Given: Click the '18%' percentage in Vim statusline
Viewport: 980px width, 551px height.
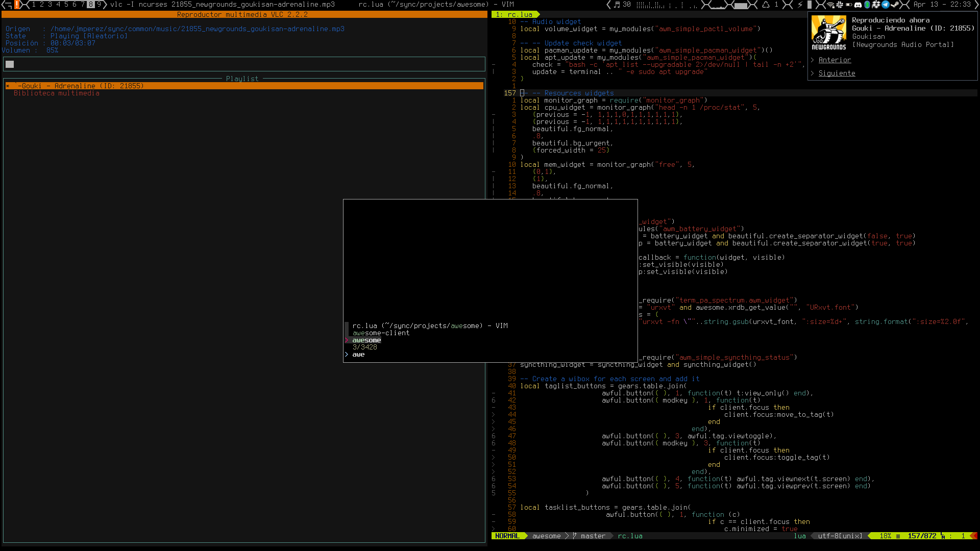Looking at the screenshot, I should click(886, 536).
